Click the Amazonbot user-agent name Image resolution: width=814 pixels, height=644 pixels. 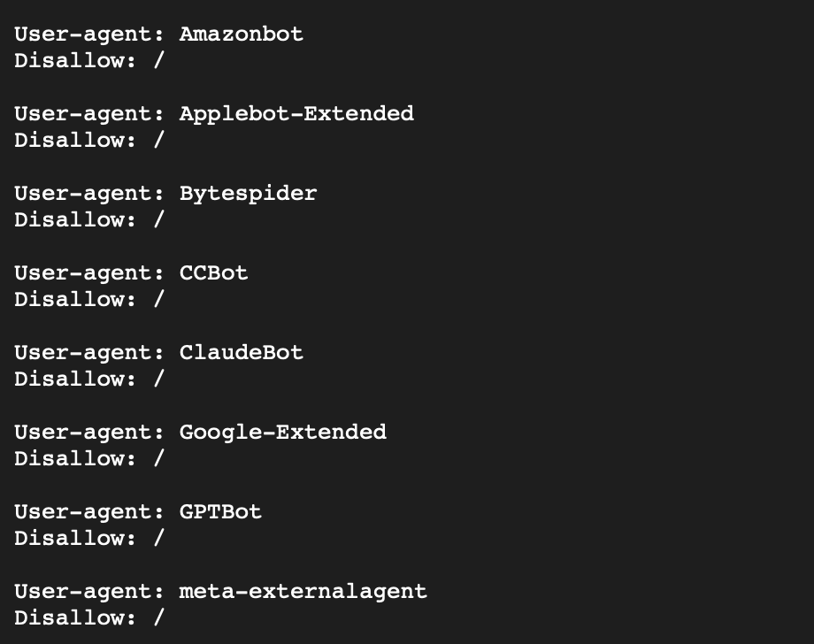pos(241,34)
